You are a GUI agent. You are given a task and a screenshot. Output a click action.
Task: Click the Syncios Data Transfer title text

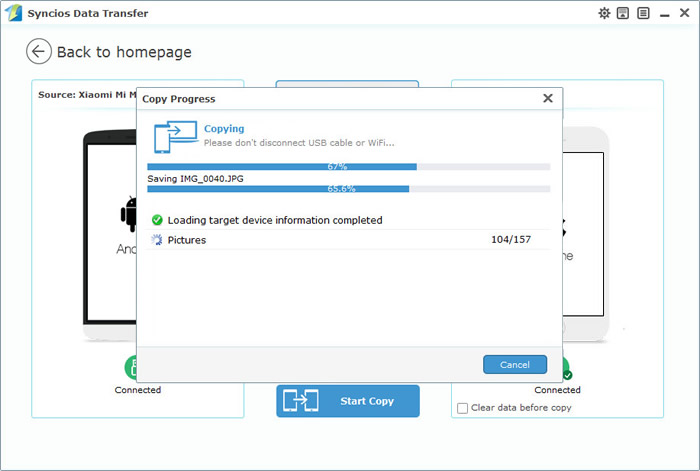click(88, 13)
